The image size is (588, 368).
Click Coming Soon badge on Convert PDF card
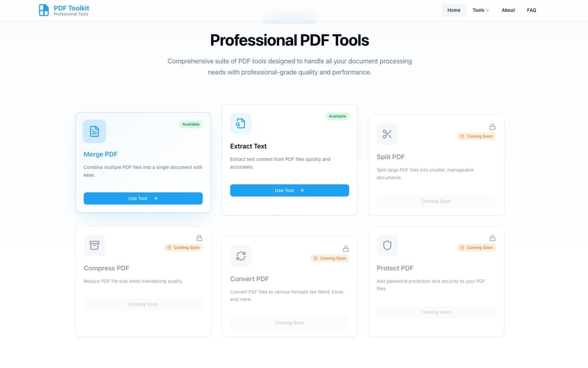click(330, 258)
